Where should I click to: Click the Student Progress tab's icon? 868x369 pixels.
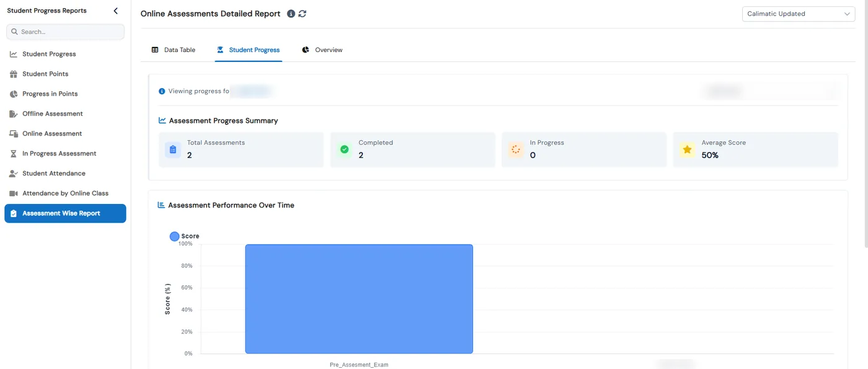220,50
